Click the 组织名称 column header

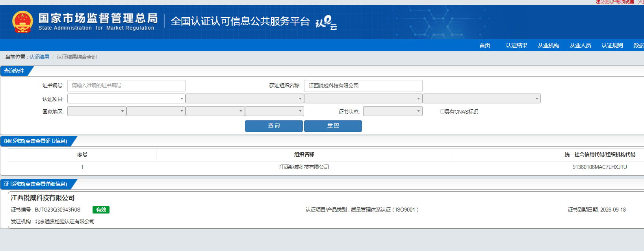coord(304,154)
